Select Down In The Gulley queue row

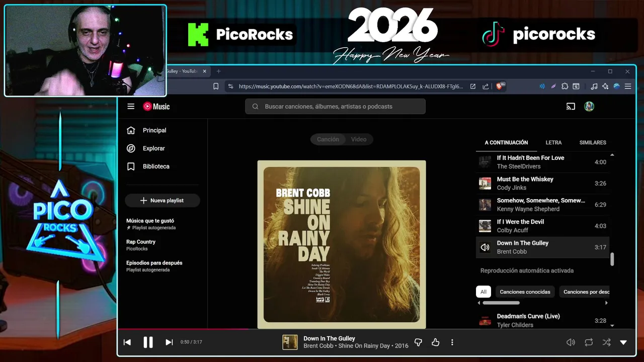[542, 247]
